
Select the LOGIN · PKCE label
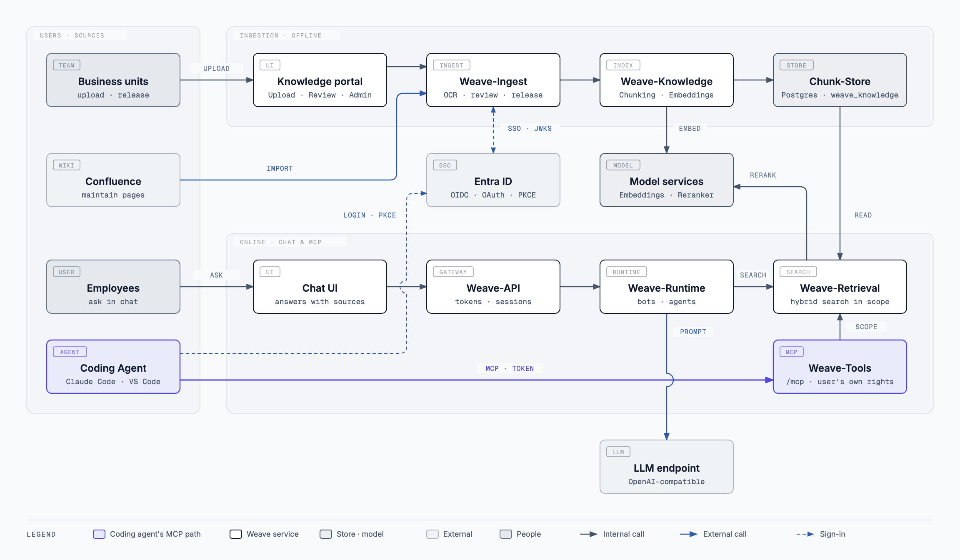(x=370, y=215)
